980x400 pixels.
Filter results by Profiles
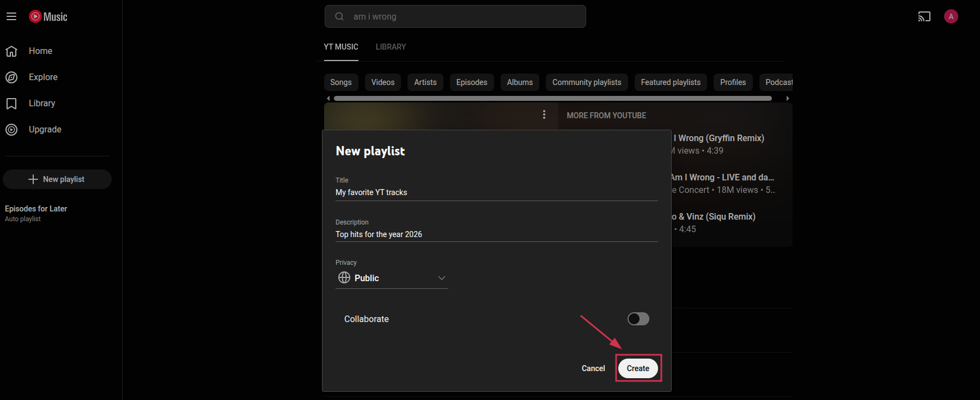pyautogui.click(x=733, y=82)
